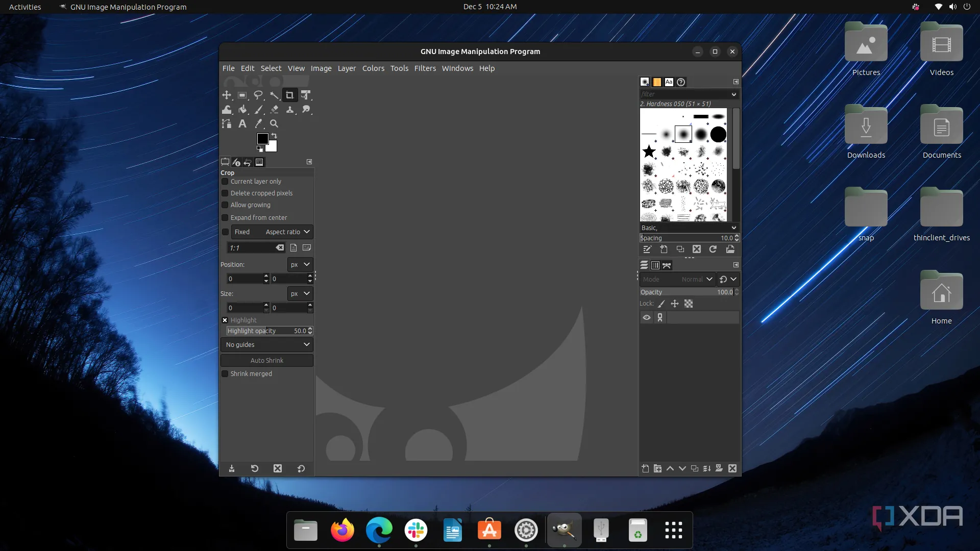Toggle lock pixels brush icon
Image resolution: width=980 pixels, height=551 pixels.
[x=661, y=304]
